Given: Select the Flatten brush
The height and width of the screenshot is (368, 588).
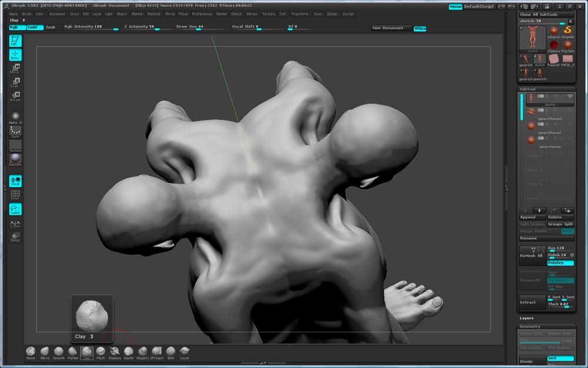Looking at the screenshot, I should pos(73,353).
